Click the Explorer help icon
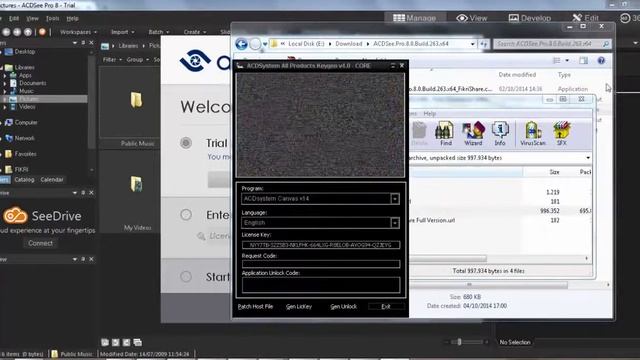The width and height of the screenshot is (640, 360). tap(601, 60)
